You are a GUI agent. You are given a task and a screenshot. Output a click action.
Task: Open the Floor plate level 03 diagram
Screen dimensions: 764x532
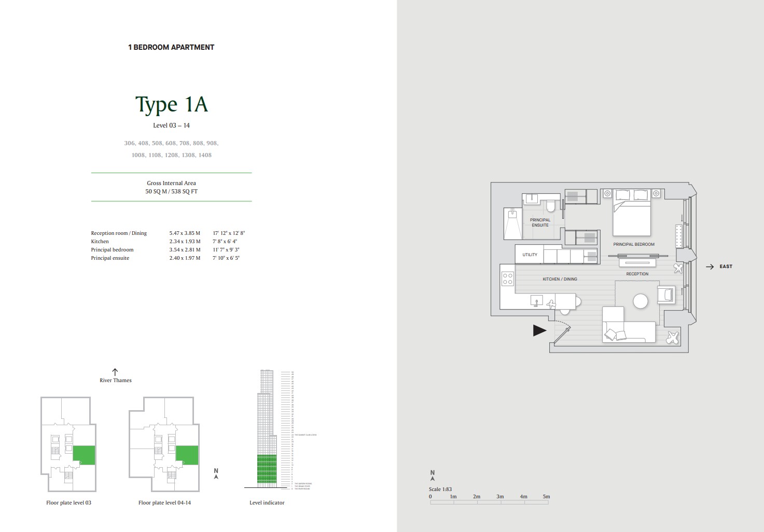tap(68, 444)
